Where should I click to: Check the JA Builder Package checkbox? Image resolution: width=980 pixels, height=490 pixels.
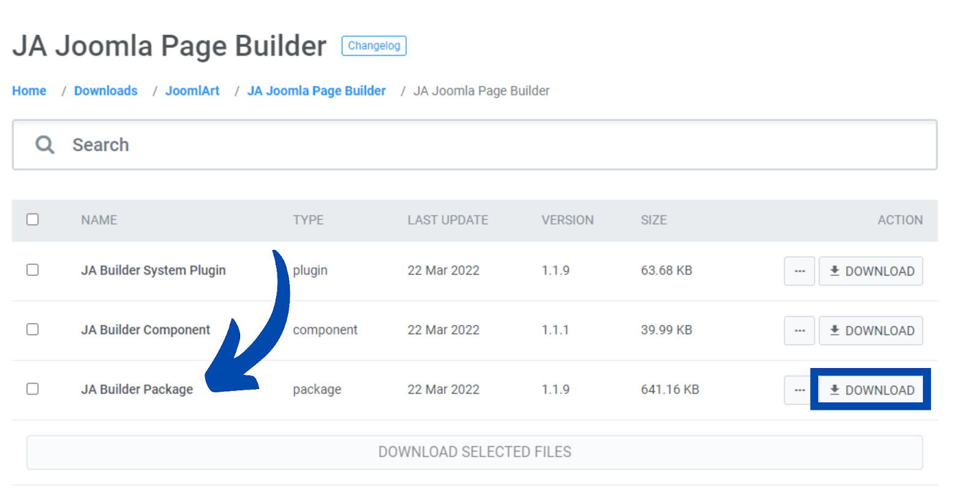click(32, 388)
